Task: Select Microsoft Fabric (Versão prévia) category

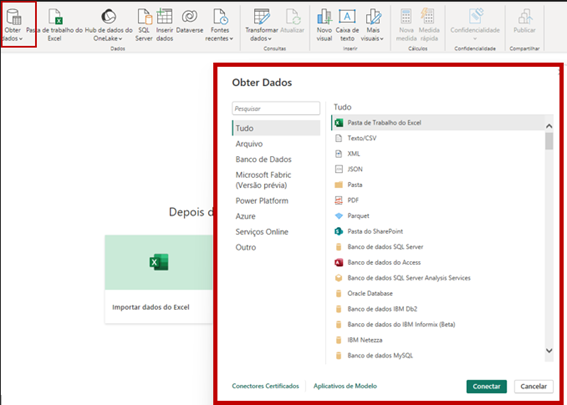Action: [276, 180]
